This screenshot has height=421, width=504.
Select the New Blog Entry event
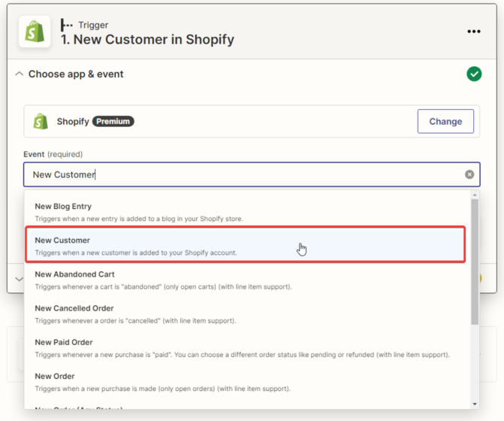[246, 212]
